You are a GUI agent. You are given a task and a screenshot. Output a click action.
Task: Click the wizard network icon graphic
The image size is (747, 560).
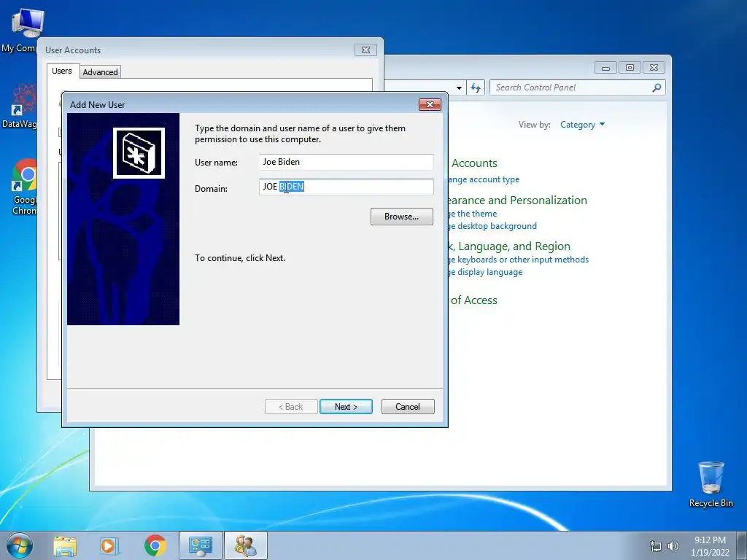click(x=139, y=153)
